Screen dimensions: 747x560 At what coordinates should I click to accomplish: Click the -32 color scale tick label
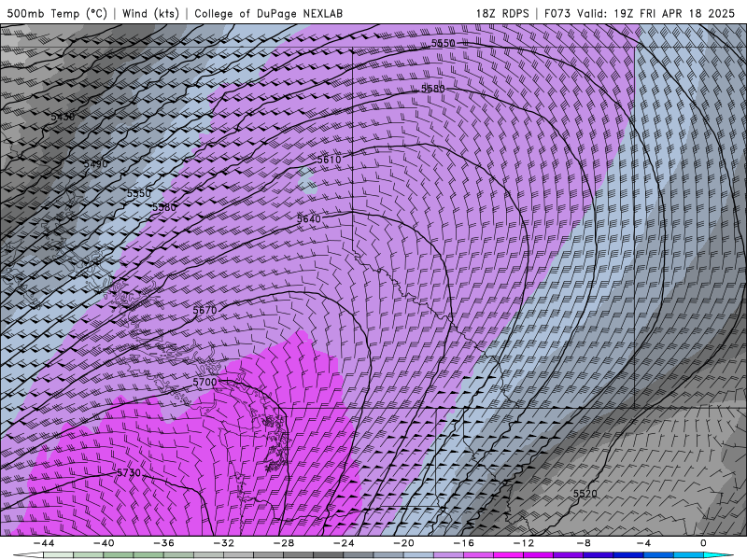224,543
